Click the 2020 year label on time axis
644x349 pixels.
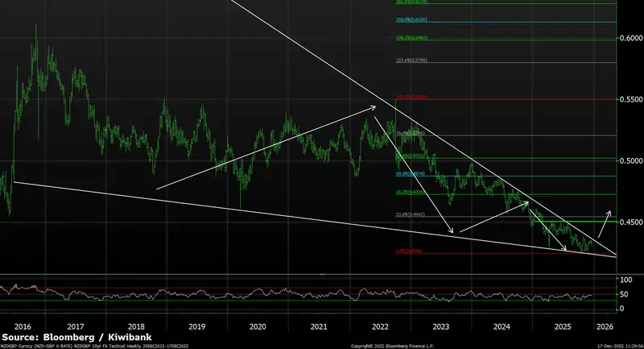coord(258,326)
